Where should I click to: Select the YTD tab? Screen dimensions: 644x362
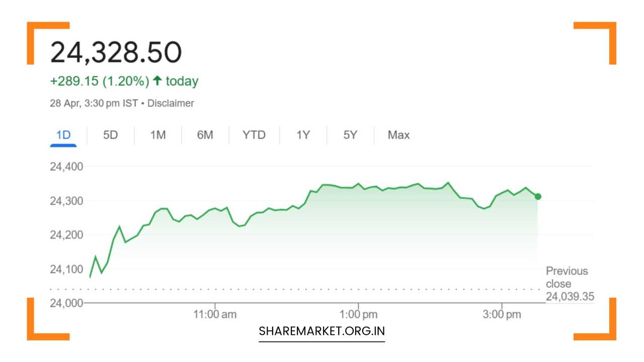[254, 135]
